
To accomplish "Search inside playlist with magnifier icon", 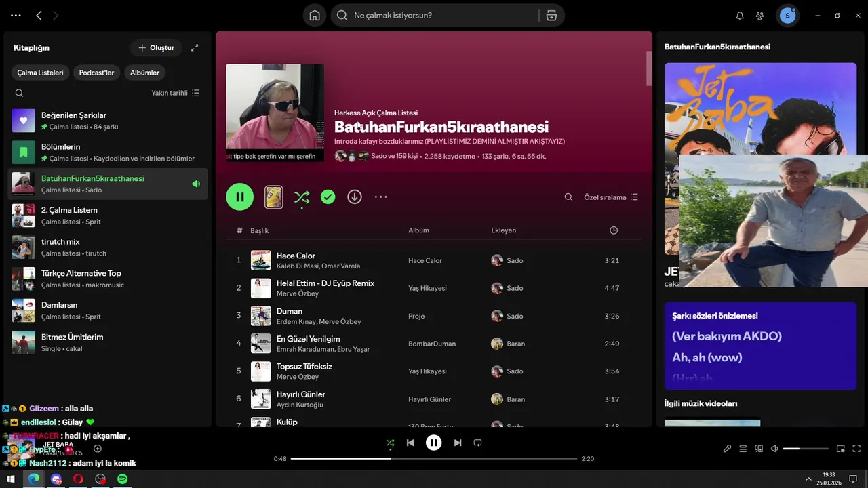I will click(568, 197).
